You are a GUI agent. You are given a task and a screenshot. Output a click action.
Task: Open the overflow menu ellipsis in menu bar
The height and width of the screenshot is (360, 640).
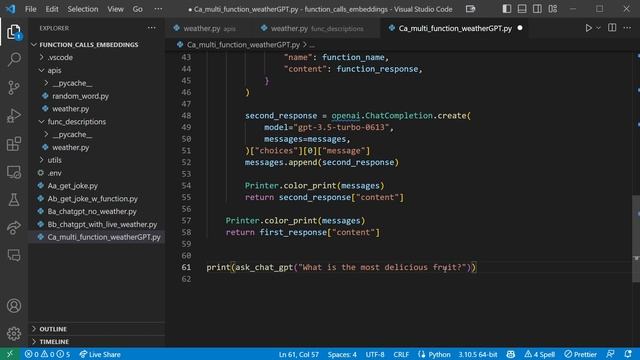pos(158,9)
